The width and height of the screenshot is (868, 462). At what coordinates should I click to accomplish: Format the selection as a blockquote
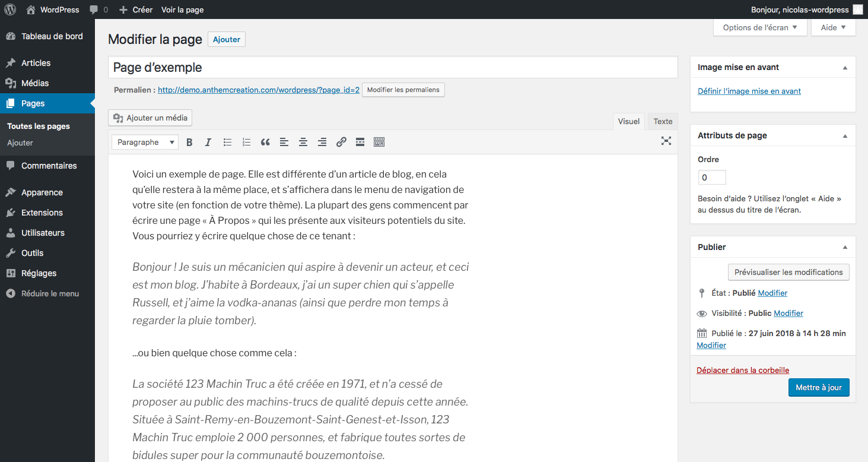click(x=265, y=142)
